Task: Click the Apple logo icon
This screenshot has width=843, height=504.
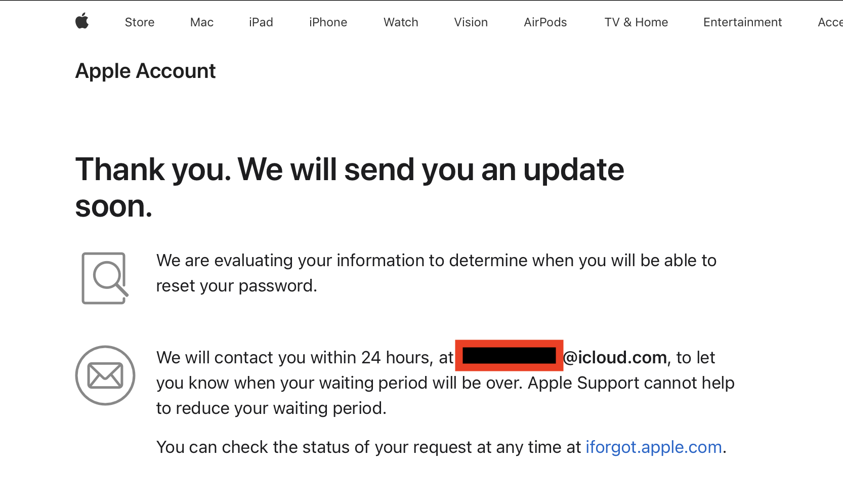Action: click(82, 22)
